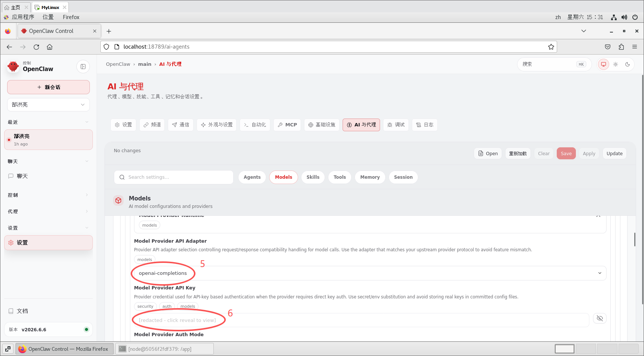Click the Open config button
The image size is (644, 356).
(488, 154)
